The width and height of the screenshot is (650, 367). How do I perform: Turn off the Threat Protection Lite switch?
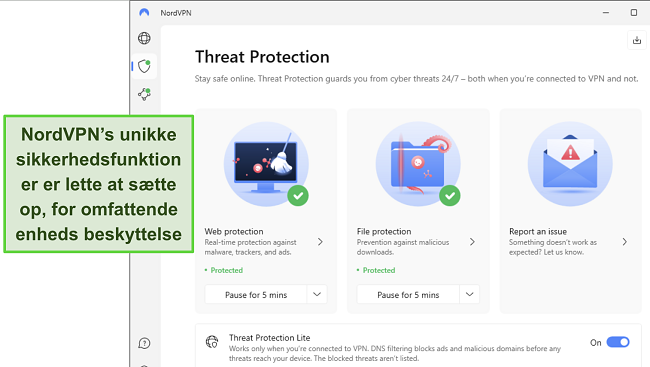618,342
